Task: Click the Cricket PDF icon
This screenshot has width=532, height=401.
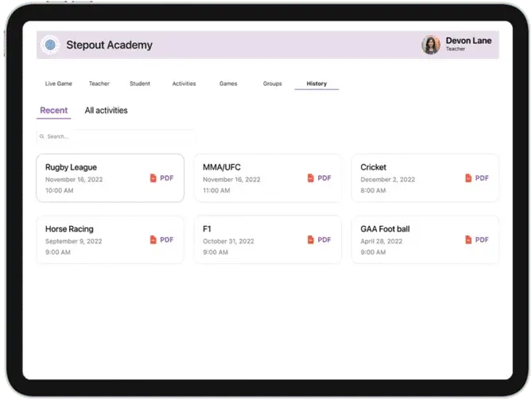Action: (x=468, y=178)
